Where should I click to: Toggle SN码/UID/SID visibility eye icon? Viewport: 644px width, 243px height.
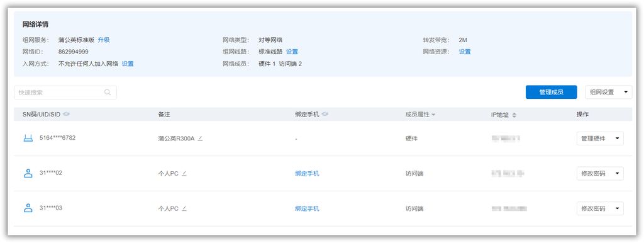tap(66, 114)
